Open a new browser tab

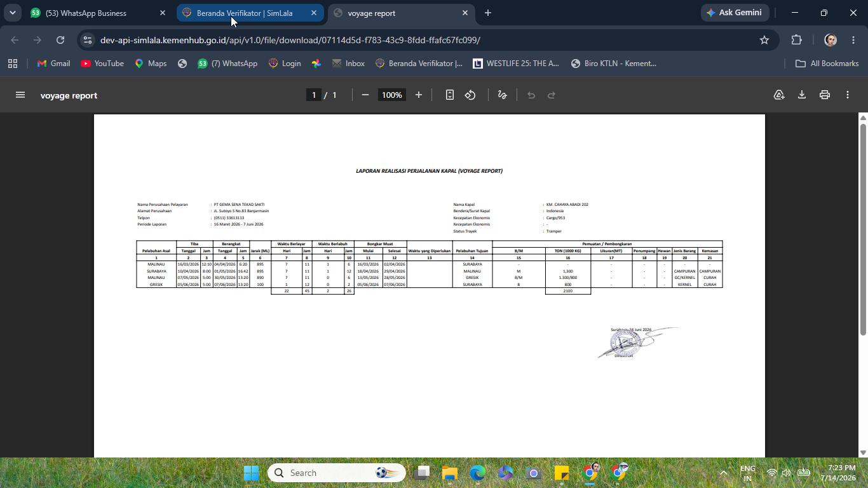488,13
